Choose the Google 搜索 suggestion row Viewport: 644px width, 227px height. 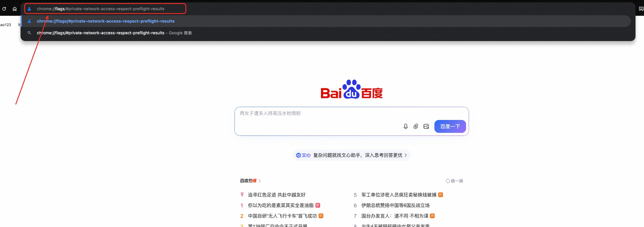coord(114,33)
